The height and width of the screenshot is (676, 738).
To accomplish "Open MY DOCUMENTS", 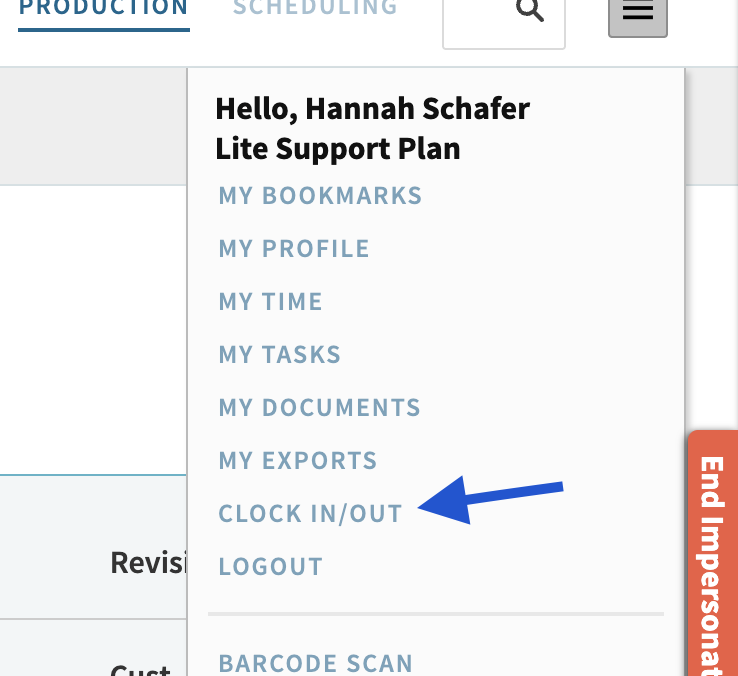I will click(x=319, y=407).
